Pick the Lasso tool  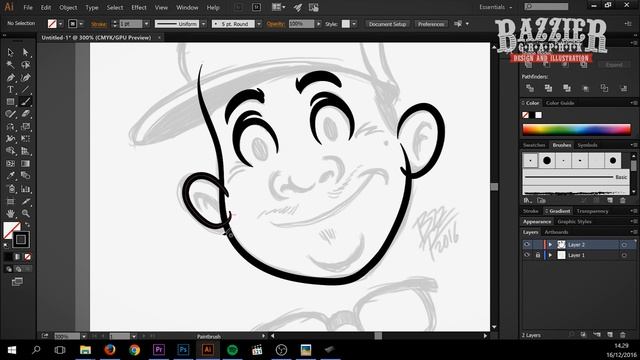(x=25, y=65)
